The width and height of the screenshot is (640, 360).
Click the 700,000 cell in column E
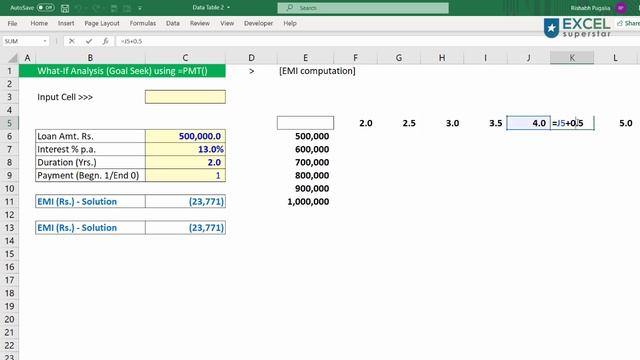coord(305,162)
